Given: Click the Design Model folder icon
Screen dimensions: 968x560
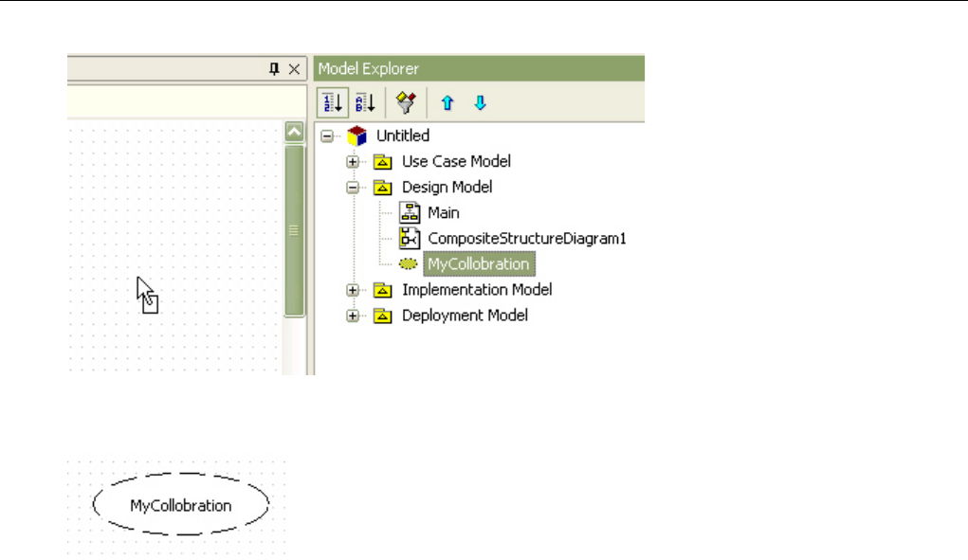Looking at the screenshot, I should pos(383,188).
